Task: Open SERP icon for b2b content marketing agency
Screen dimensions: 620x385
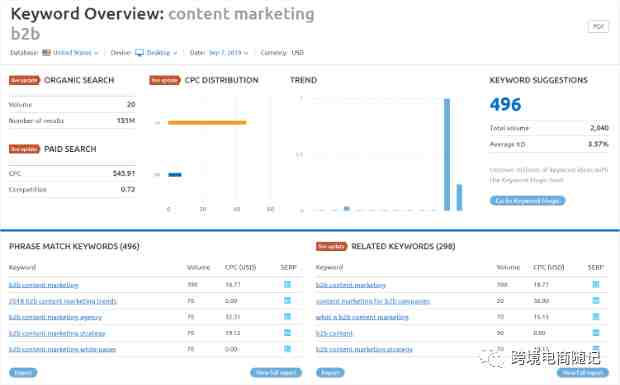Action: pyautogui.click(x=287, y=317)
